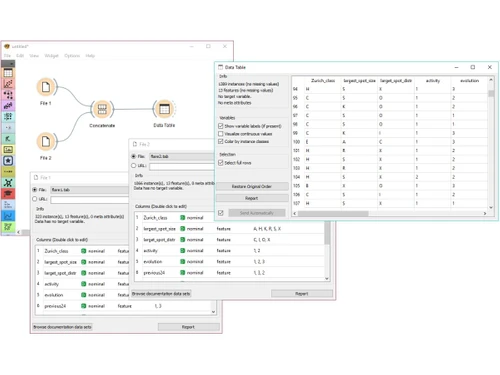Open the Help menu
The image size is (500, 375).
point(90,56)
